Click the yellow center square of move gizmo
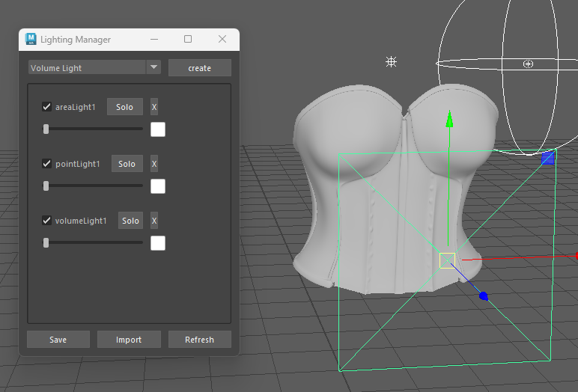The image size is (578, 392). click(x=447, y=260)
